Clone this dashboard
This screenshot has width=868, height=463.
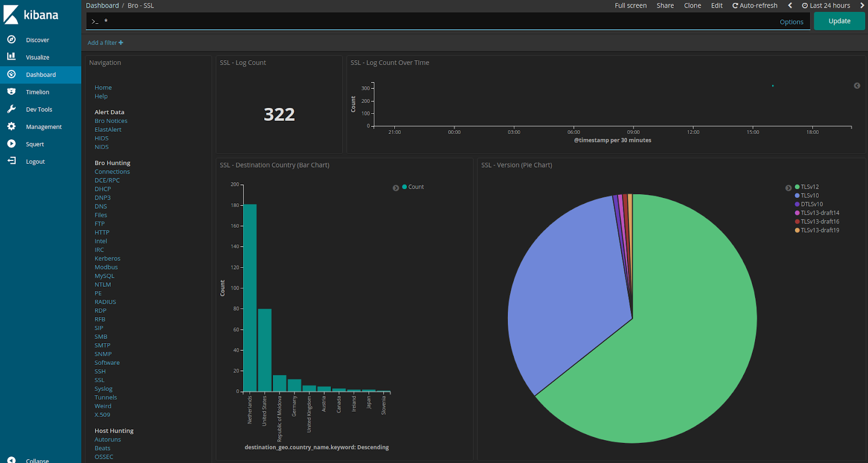[692, 5]
